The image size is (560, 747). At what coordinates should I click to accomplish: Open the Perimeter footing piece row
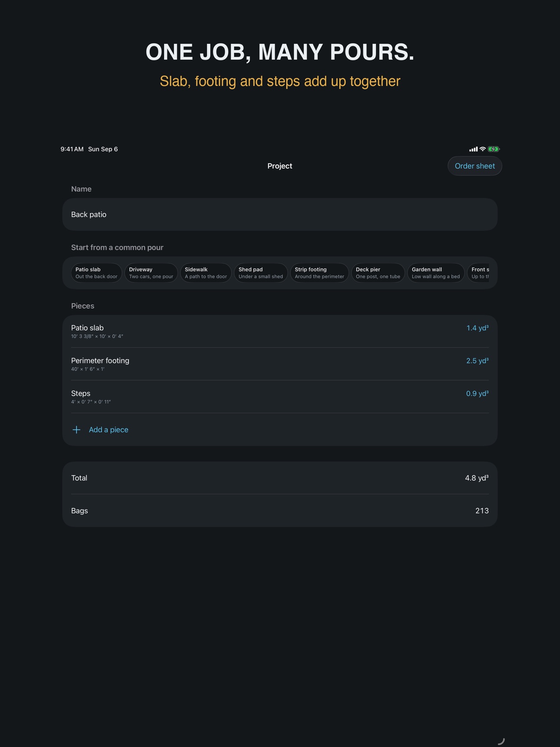click(280, 364)
